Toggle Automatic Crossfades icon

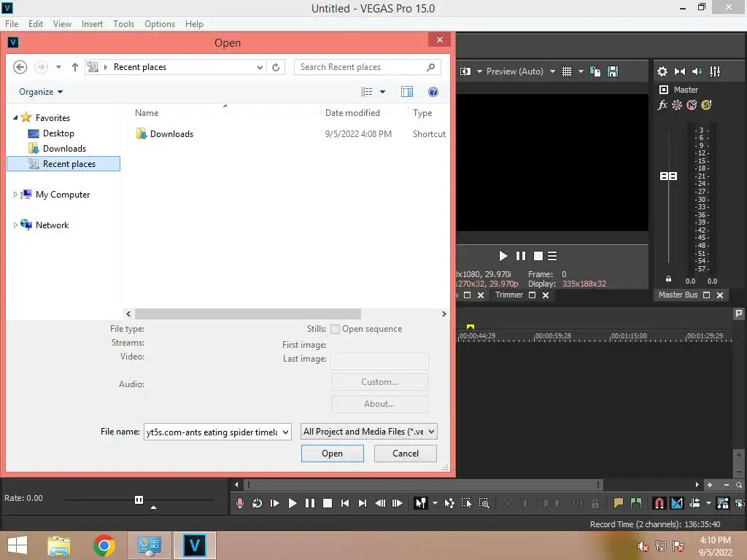click(676, 503)
